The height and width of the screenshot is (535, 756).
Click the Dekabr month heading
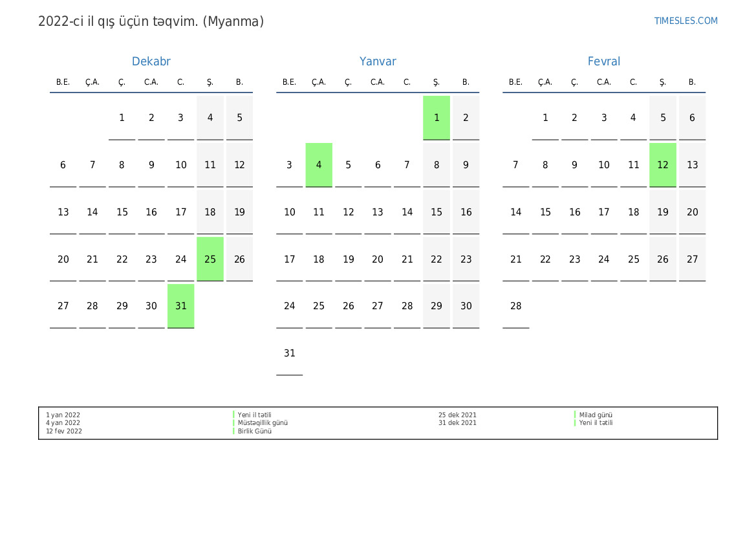[x=151, y=61]
